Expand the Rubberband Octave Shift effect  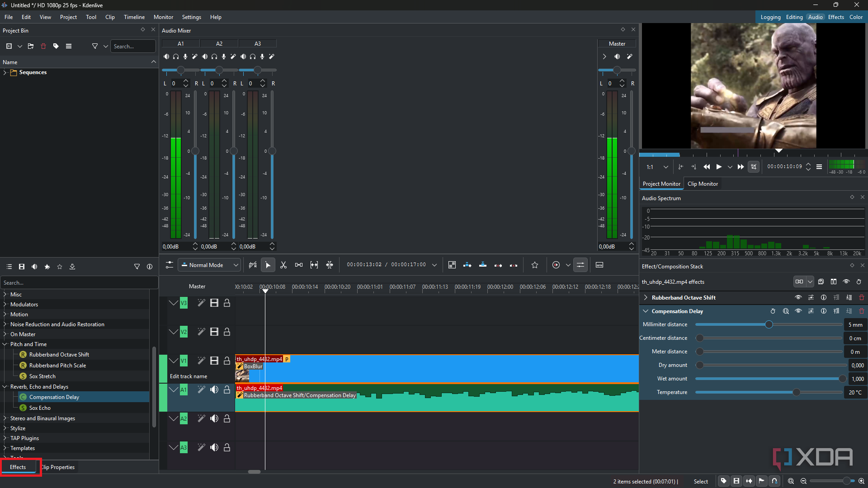click(x=646, y=298)
